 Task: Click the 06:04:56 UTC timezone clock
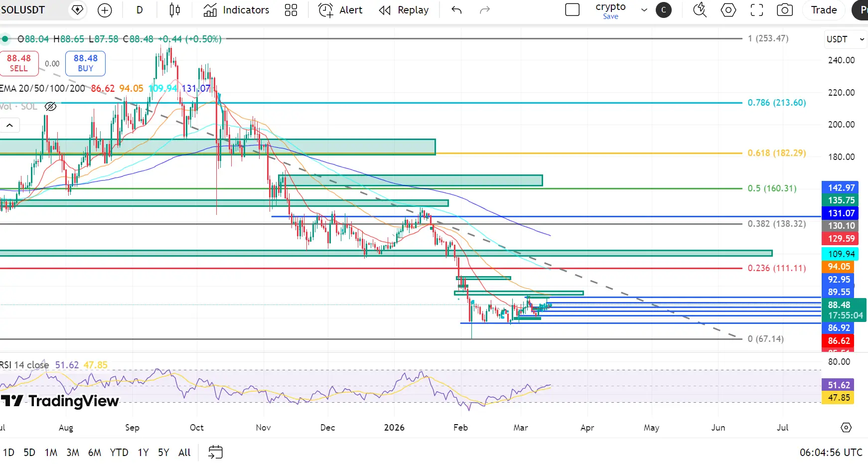[x=831, y=453]
